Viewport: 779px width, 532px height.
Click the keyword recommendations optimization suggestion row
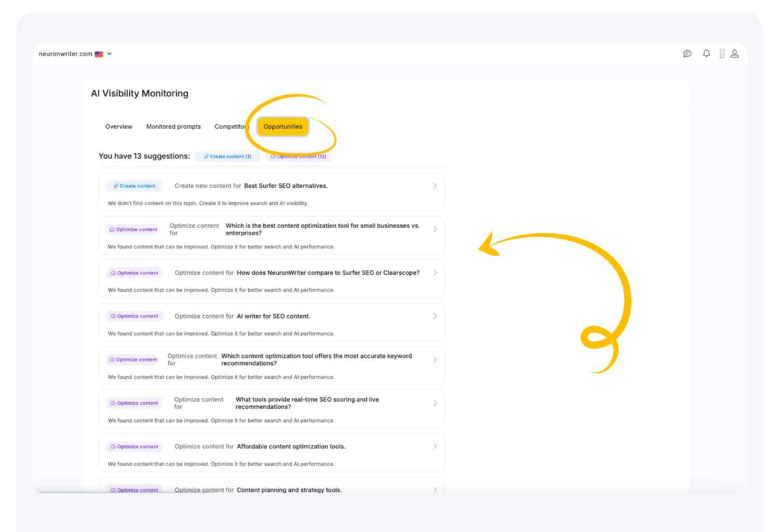270,360
